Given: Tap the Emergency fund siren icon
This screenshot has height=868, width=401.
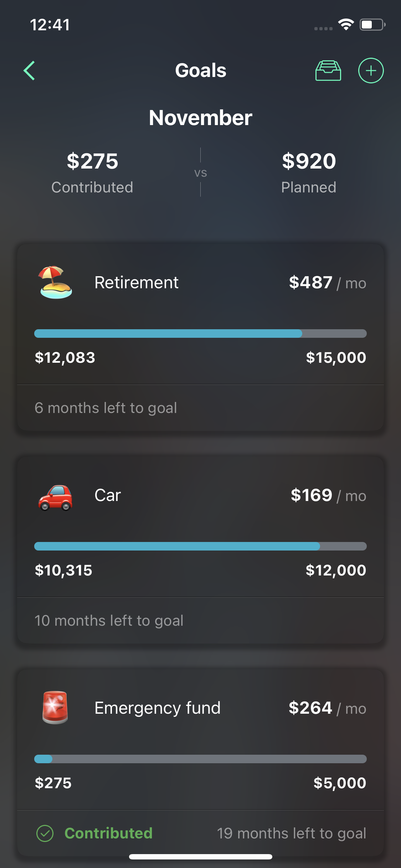Looking at the screenshot, I should tap(55, 708).
